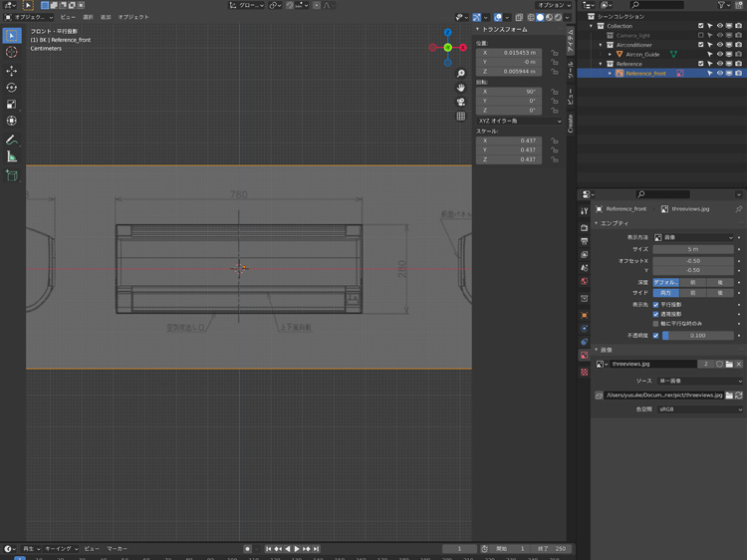Viewport: 747px width, 560px height.
Task: Select the Move tool in the viewport toolbar
Action: [x=12, y=71]
